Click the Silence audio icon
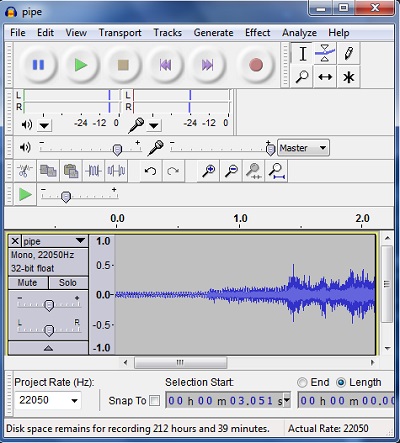Image resolution: width=400 pixels, height=443 pixels. tap(116, 171)
